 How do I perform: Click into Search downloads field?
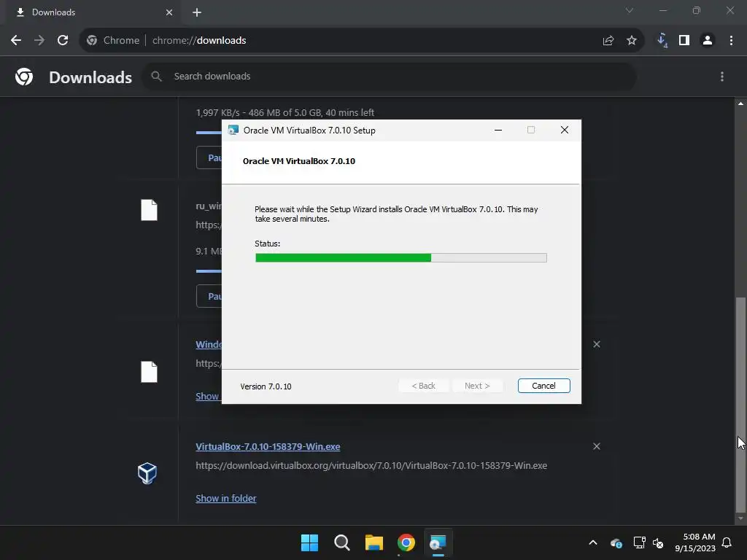(390, 76)
